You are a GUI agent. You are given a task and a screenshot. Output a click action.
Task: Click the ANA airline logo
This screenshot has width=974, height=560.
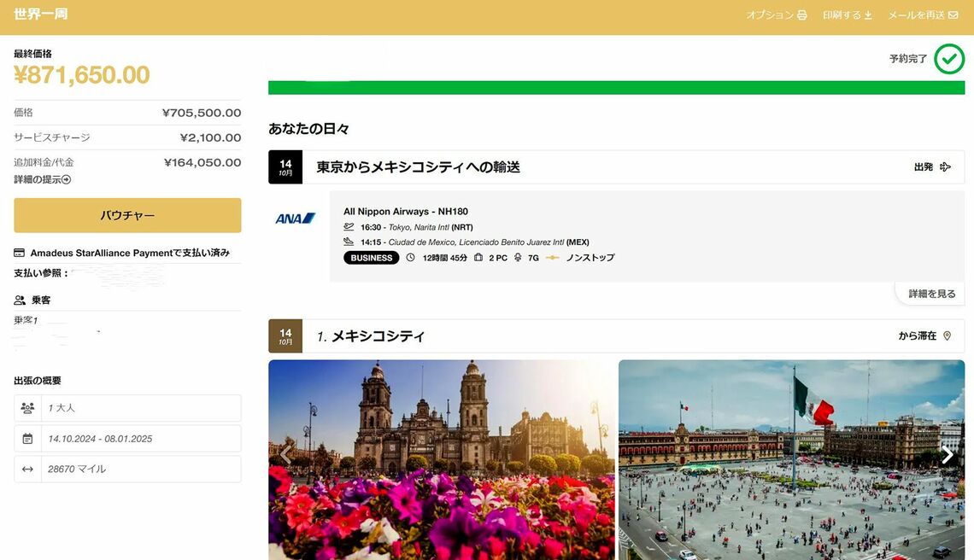(x=296, y=219)
